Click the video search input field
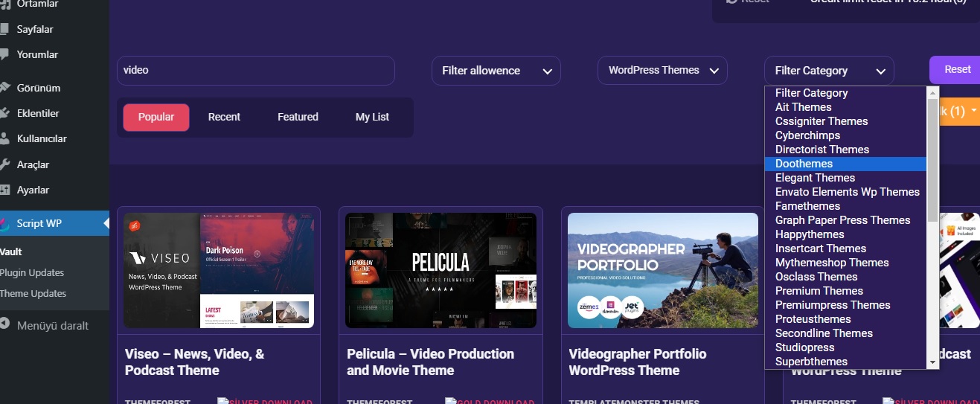The height and width of the screenshot is (404, 980). click(256, 71)
